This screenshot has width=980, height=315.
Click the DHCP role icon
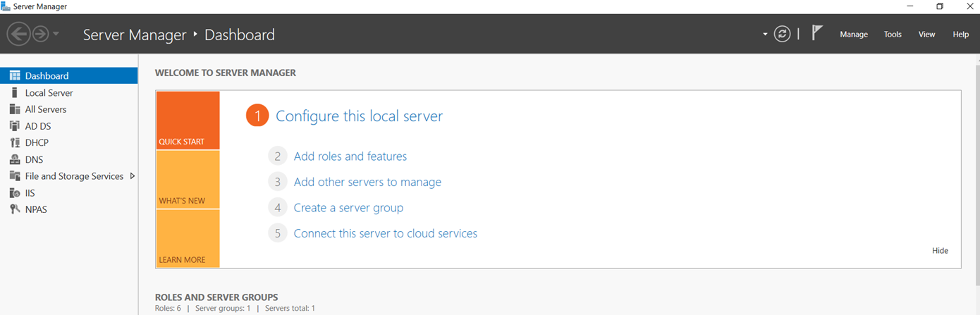pos(14,142)
